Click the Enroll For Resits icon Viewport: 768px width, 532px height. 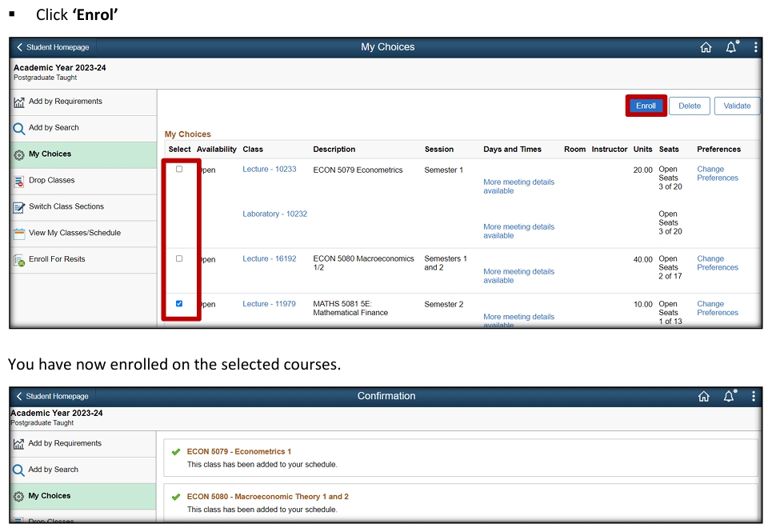pos(19,260)
